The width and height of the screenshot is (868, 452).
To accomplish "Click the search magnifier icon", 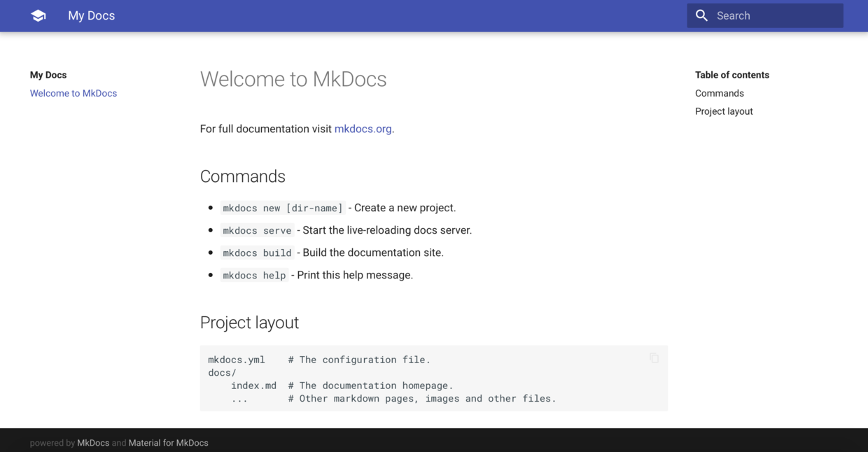I will point(701,15).
